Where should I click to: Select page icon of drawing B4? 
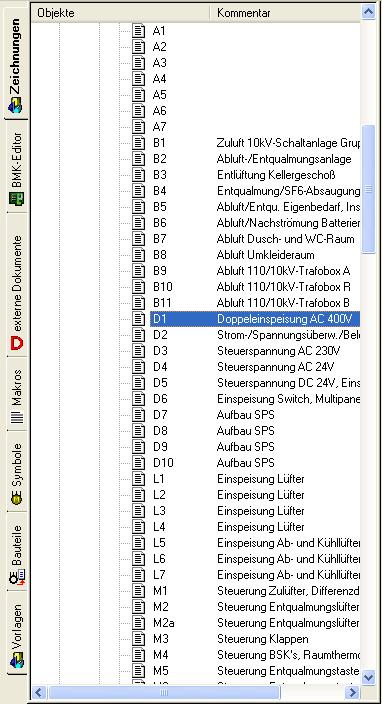139,191
